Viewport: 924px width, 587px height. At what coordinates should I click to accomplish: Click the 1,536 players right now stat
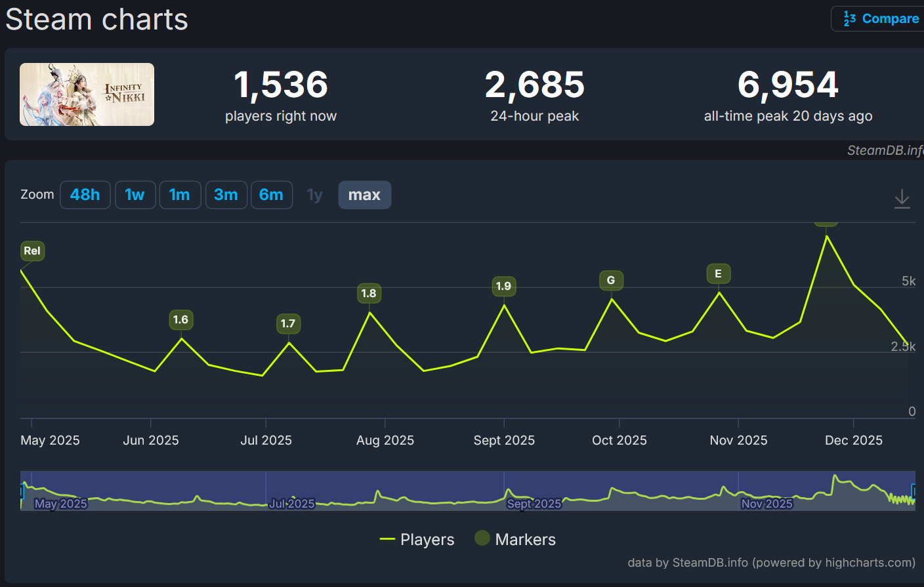[281, 95]
